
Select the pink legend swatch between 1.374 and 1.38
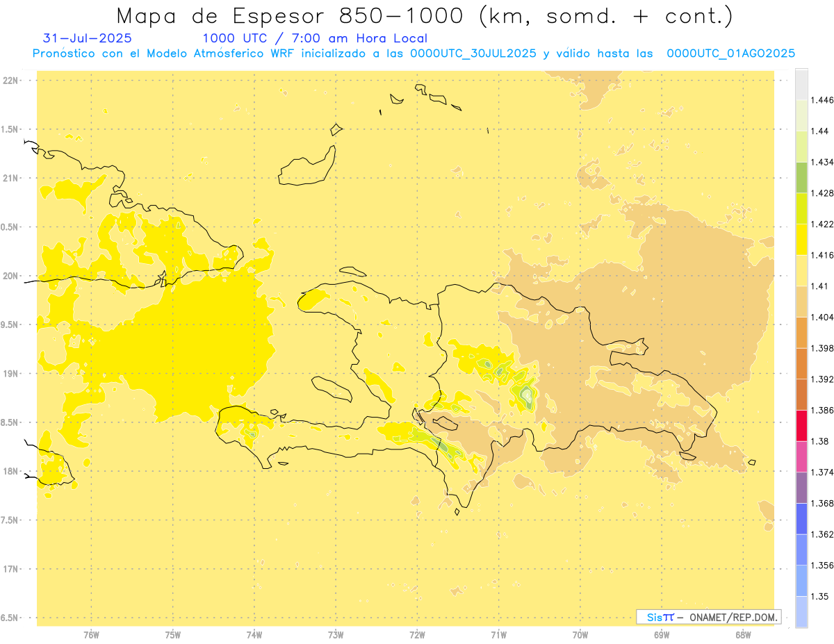click(801, 456)
